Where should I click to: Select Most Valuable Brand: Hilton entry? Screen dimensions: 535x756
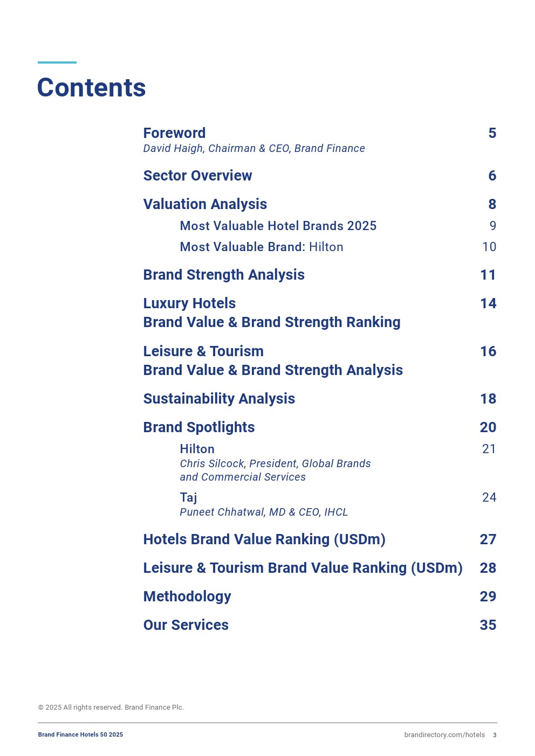[261, 247]
